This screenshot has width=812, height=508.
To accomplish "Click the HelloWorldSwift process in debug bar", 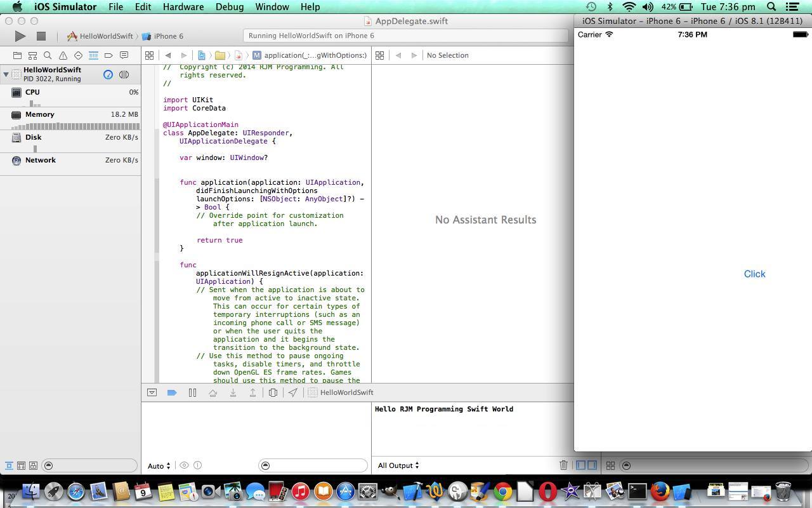I will click(x=341, y=392).
